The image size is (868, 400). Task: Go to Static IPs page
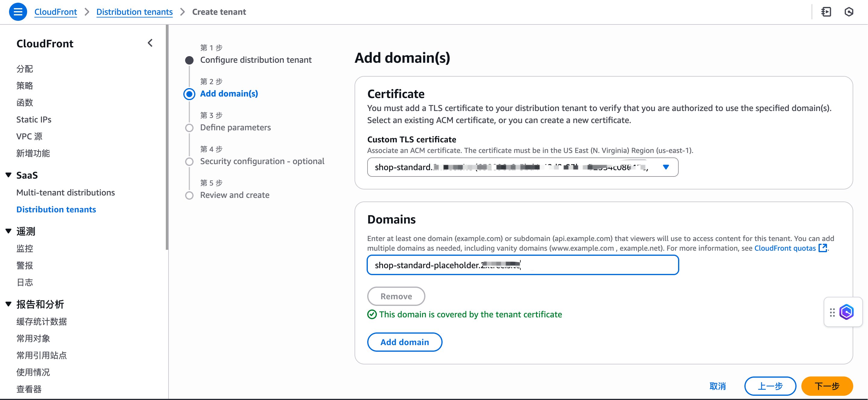pyautogui.click(x=34, y=119)
